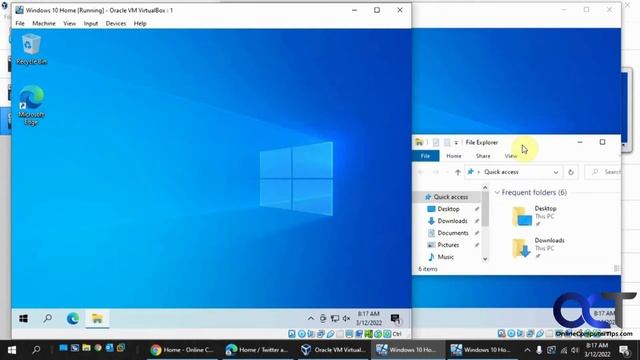Click VirtualBox hard disk activity indicator
The image size is (640, 360).
click(x=292, y=334)
